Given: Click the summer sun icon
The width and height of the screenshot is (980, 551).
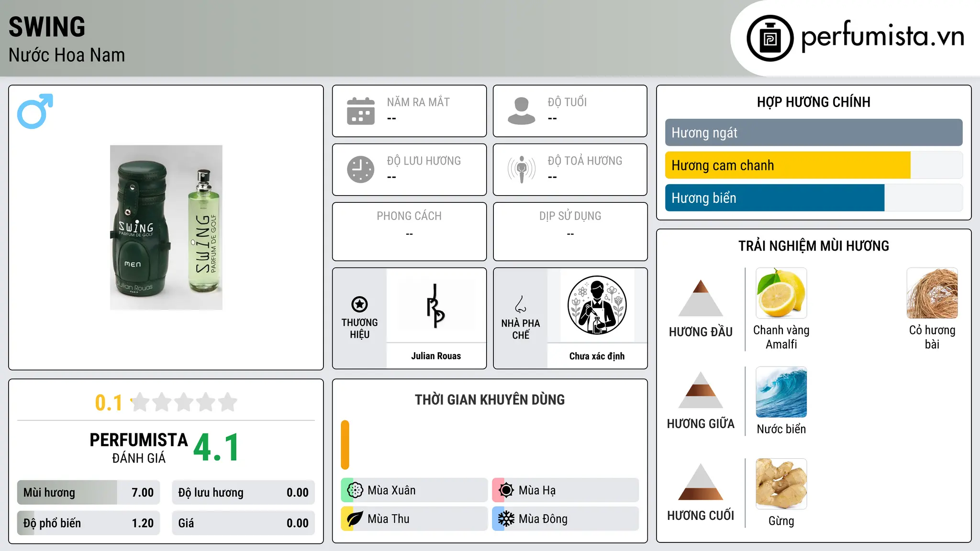Looking at the screenshot, I should (506, 490).
